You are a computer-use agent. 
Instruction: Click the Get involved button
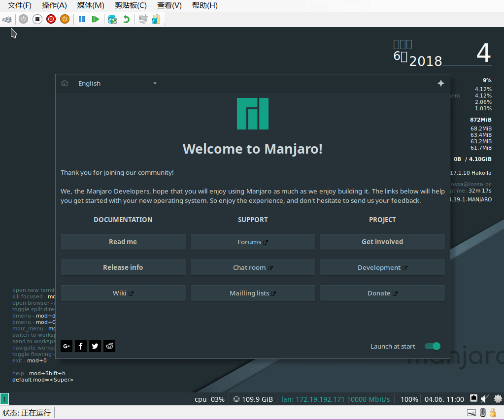[382, 242]
